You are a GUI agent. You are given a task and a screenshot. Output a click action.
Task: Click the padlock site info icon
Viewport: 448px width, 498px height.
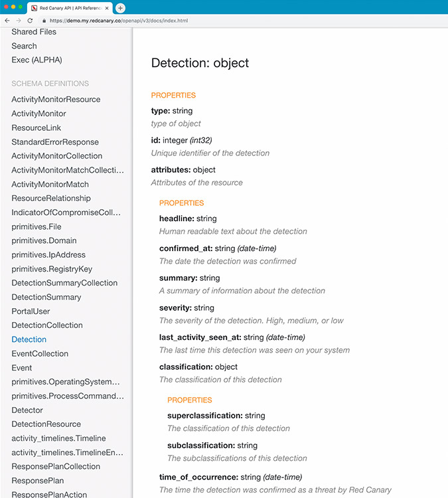click(x=43, y=21)
